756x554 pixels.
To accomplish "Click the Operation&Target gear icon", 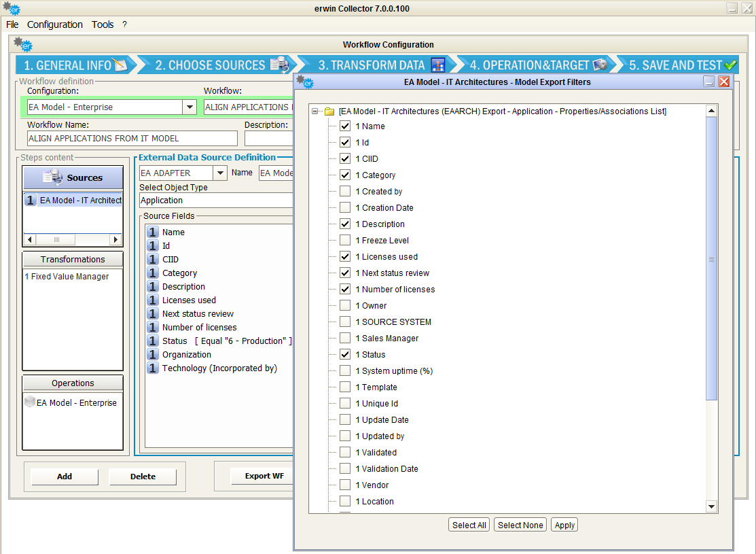I will pyautogui.click(x=600, y=65).
